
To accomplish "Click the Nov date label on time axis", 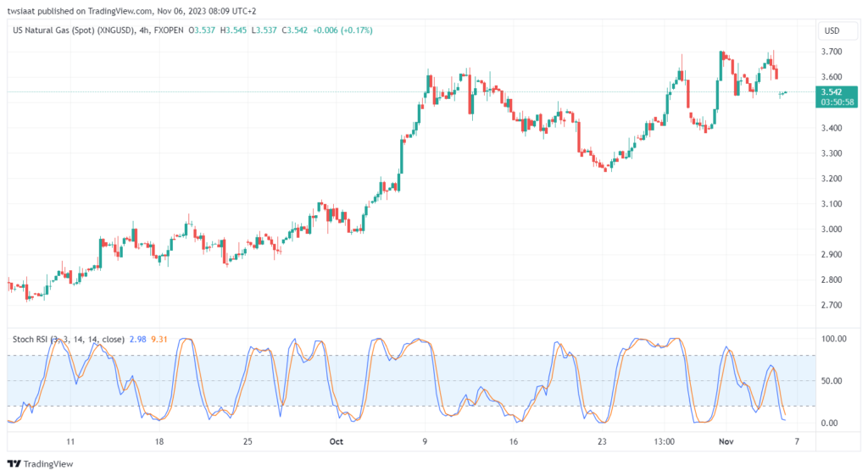I will pos(726,442).
